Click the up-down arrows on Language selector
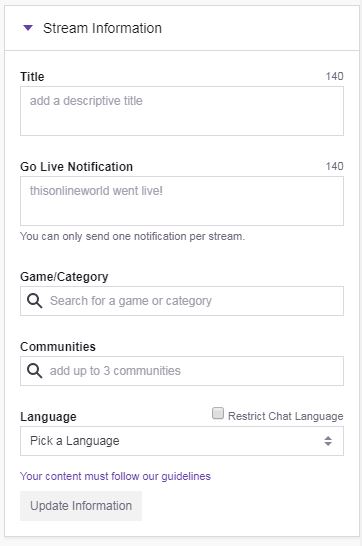This screenshot has height=546, width=362. coord(328,441)
